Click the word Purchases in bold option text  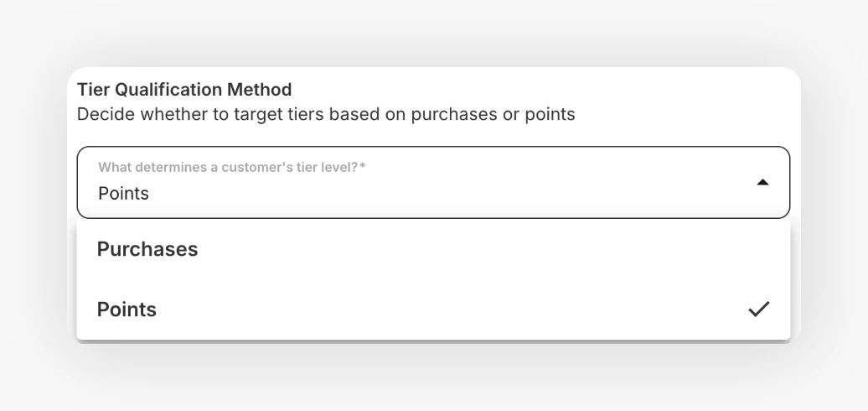[147, 249]
